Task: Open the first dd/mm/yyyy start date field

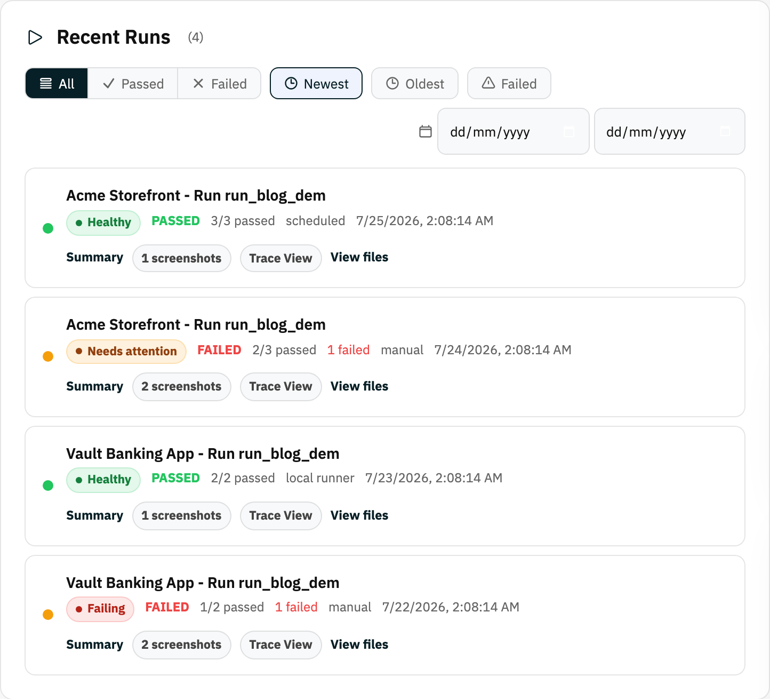Action: [514, 131]
